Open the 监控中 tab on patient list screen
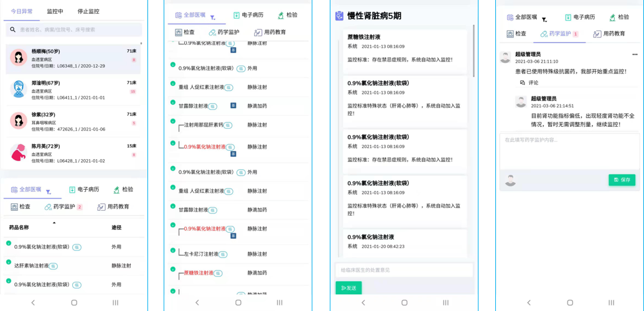 point(55,11)
